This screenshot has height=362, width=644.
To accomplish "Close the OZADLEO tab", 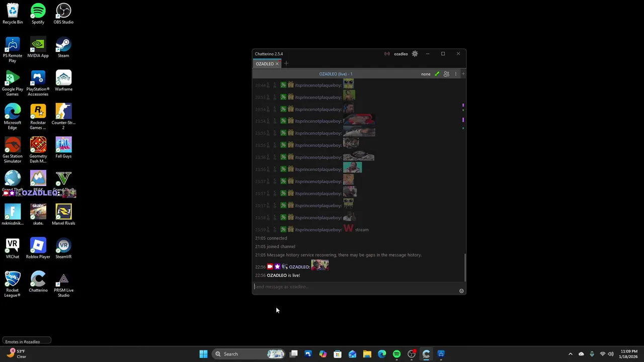I will coord(277,64).
